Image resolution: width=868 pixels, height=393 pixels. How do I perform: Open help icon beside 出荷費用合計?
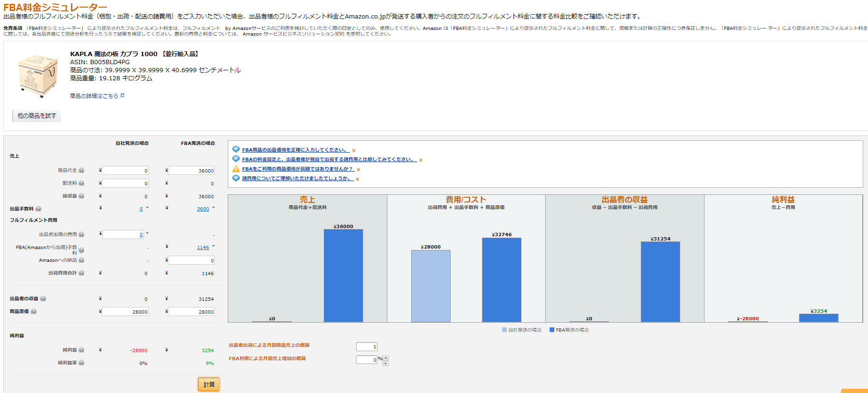(x=81, y=273)
